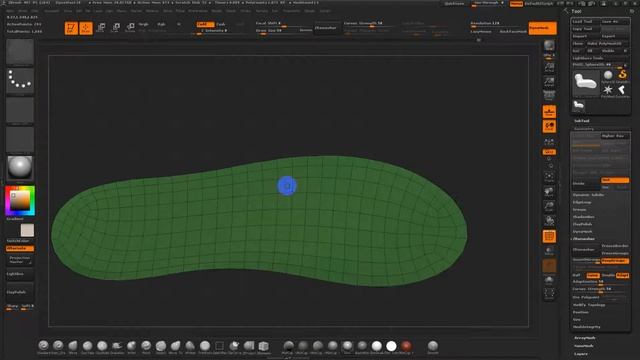Choose the red wax material sphere
The image size is (640, 360).
point(406,347)
